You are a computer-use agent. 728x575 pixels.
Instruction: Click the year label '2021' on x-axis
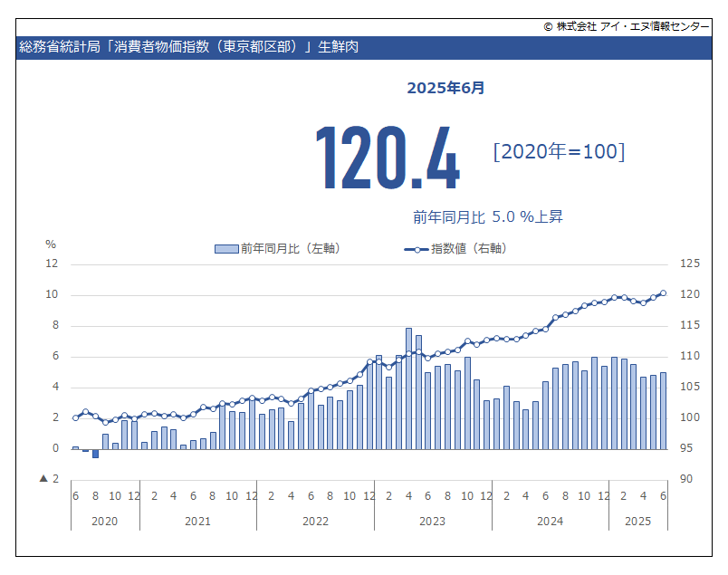coord(197,522)
